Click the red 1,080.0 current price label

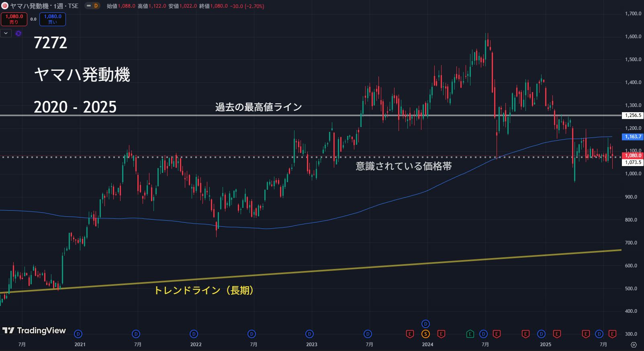pos(632,155)
